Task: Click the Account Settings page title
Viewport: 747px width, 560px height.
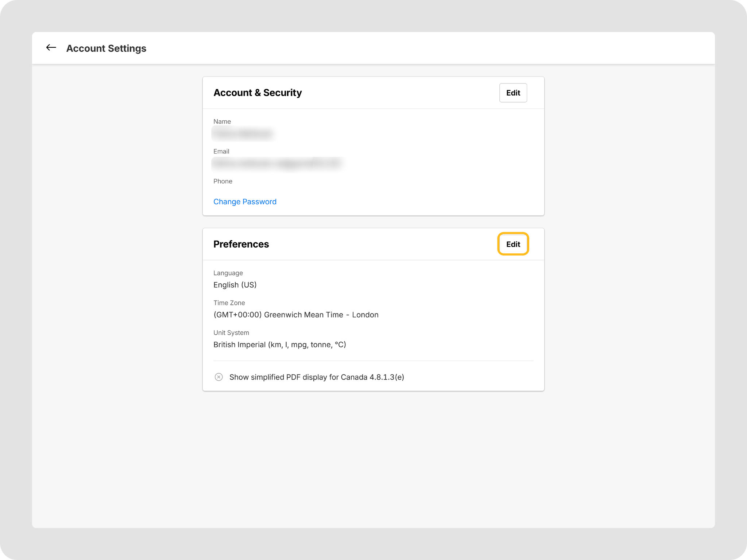Action: [x=106, y=48]
